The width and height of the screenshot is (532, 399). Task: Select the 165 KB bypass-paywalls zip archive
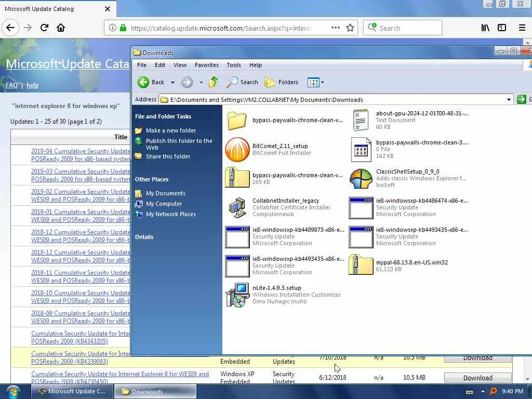237,178
